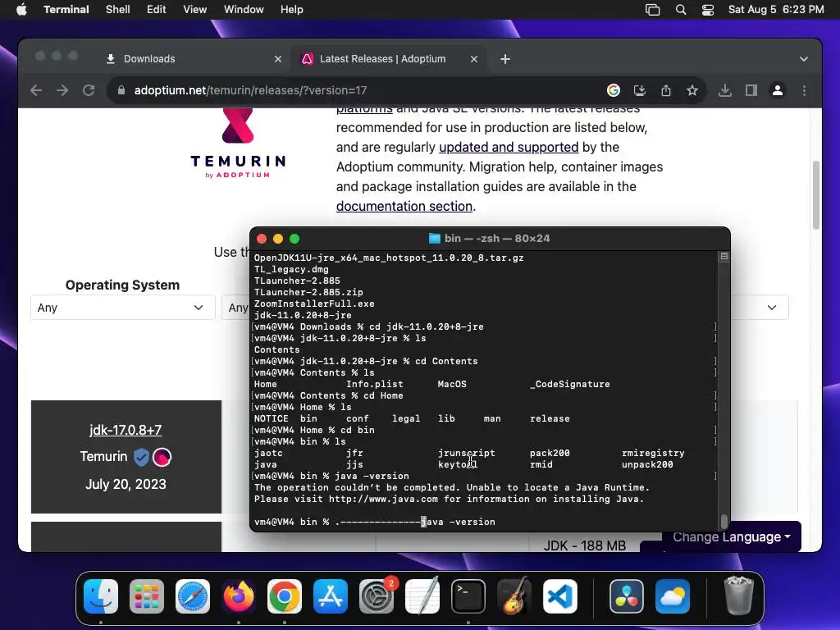Viewport: 840px width, 630px height.
Task: Open Stage Manager windows icon in menu bar
Action: tap(652, 10)
